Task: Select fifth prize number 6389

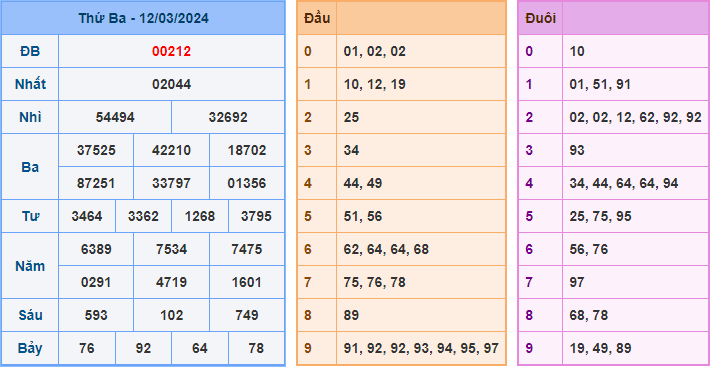Action: (x=96, y=249)
